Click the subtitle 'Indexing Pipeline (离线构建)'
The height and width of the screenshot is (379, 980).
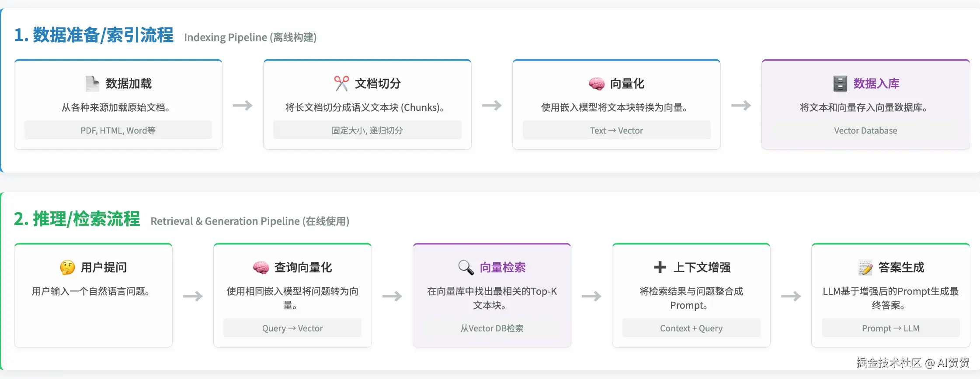pos(250,37)
